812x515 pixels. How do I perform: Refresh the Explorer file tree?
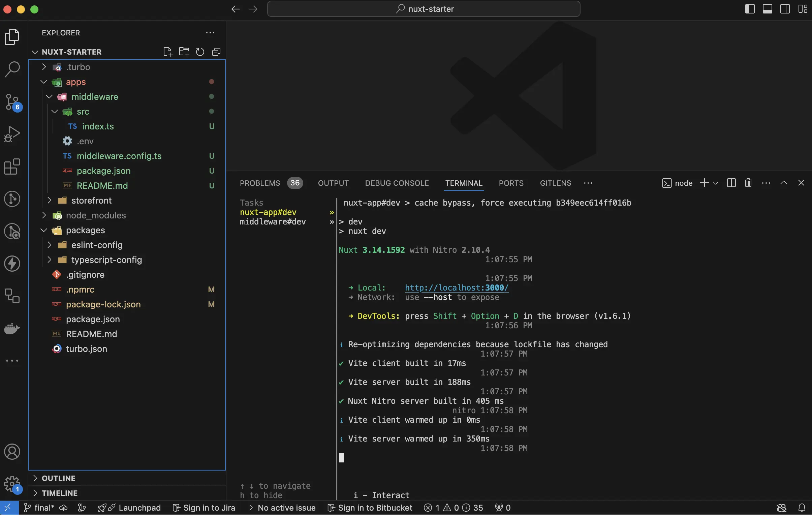click(199, 52)
